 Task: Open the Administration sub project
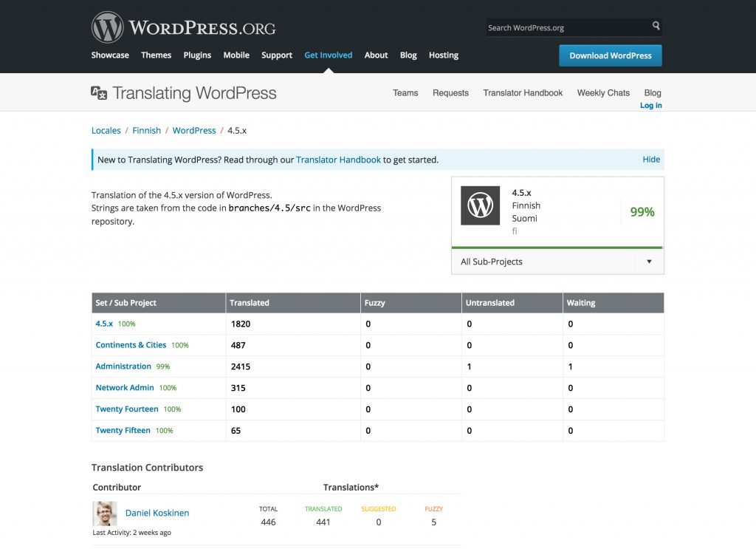(x=123, y=366)
